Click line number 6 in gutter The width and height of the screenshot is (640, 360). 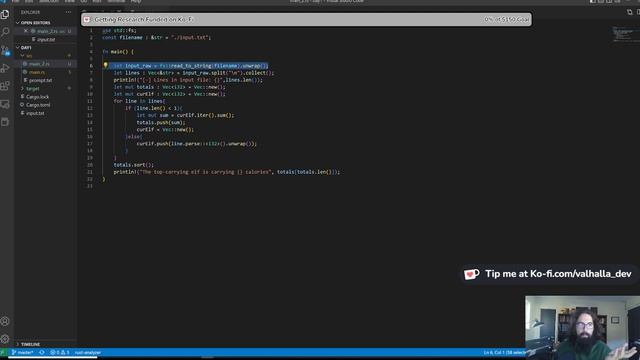click(91, 66)
